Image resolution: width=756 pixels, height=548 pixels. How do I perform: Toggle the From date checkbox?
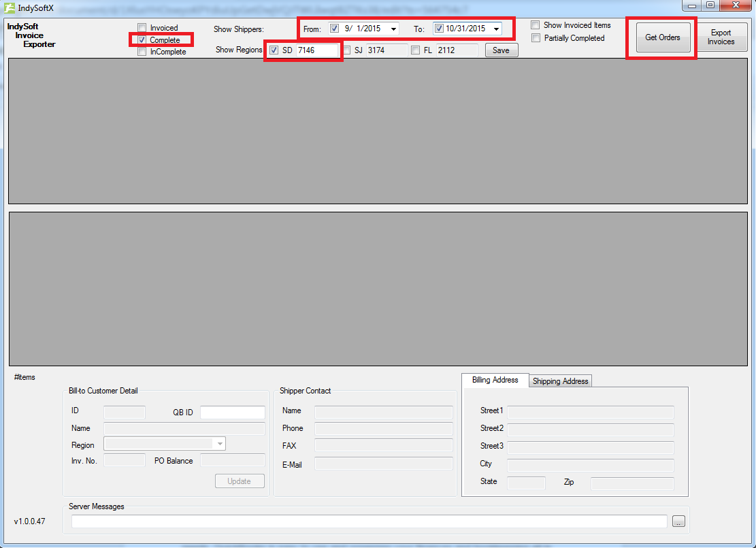[334, 29]
